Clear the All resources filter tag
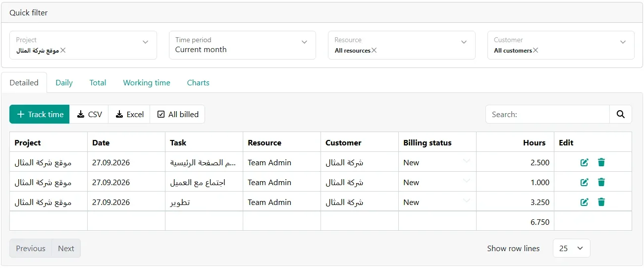 point(374,50)
